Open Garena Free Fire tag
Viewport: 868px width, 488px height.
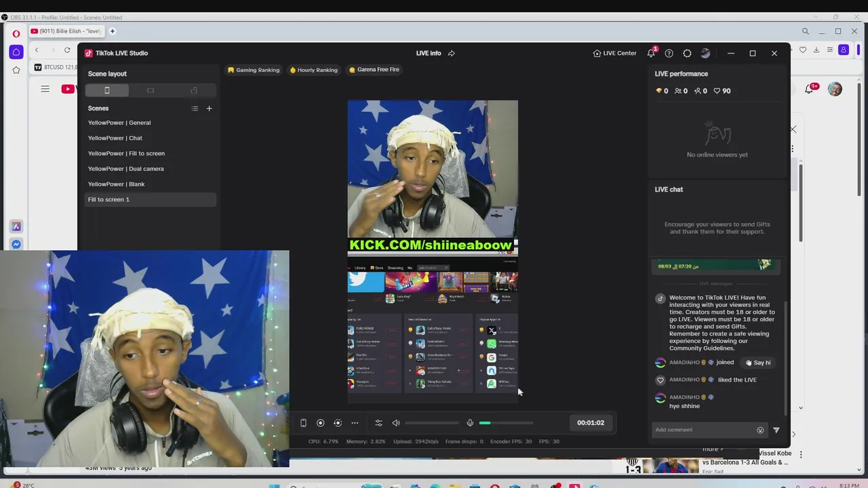374,70
